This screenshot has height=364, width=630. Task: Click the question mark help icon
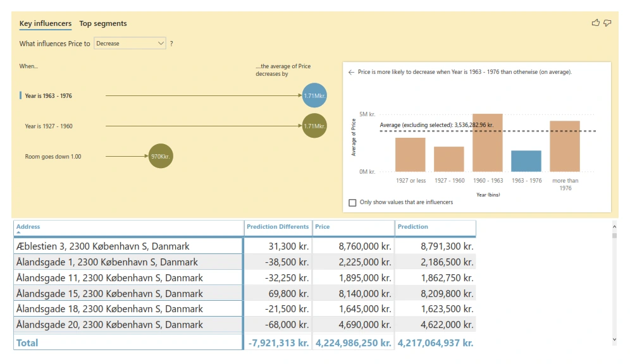[x=171, y=44]
